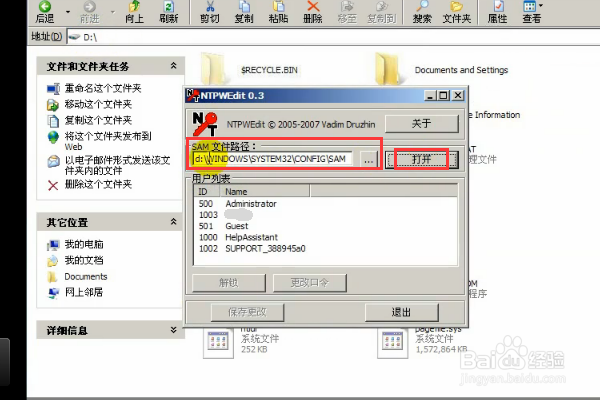The image size is (600, 400).
Task: Select the $RECYCLE.BIN folder
Action: [250, 69]
